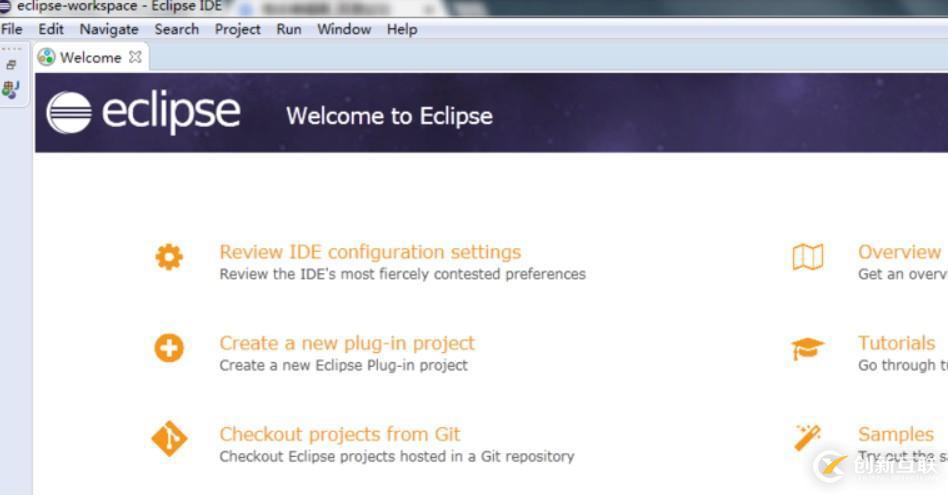Click the Tutorials graduation cap icon

pos(807,348)
